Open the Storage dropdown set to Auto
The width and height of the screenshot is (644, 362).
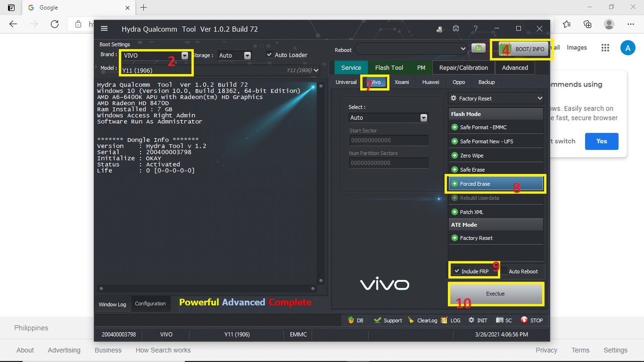(247, 55)
